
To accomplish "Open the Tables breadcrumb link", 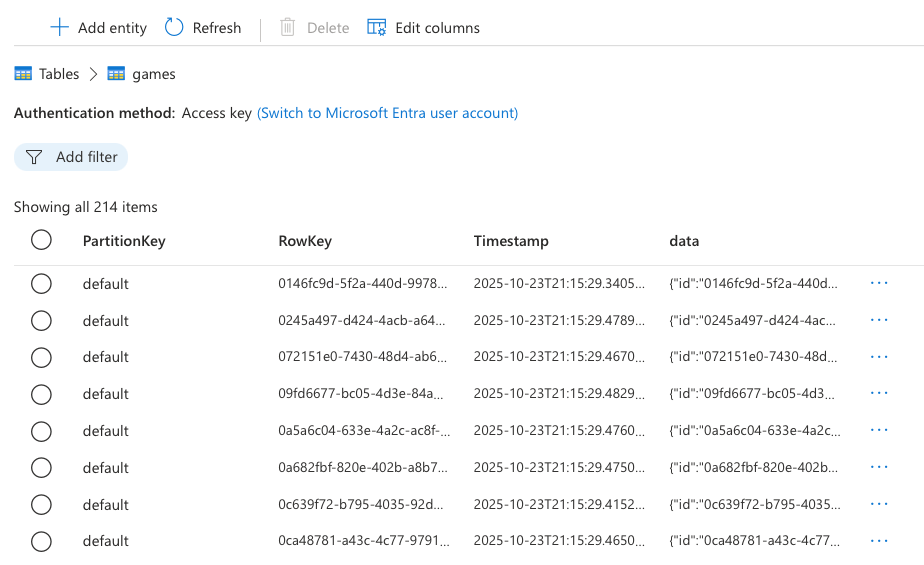I will (59, 74).
